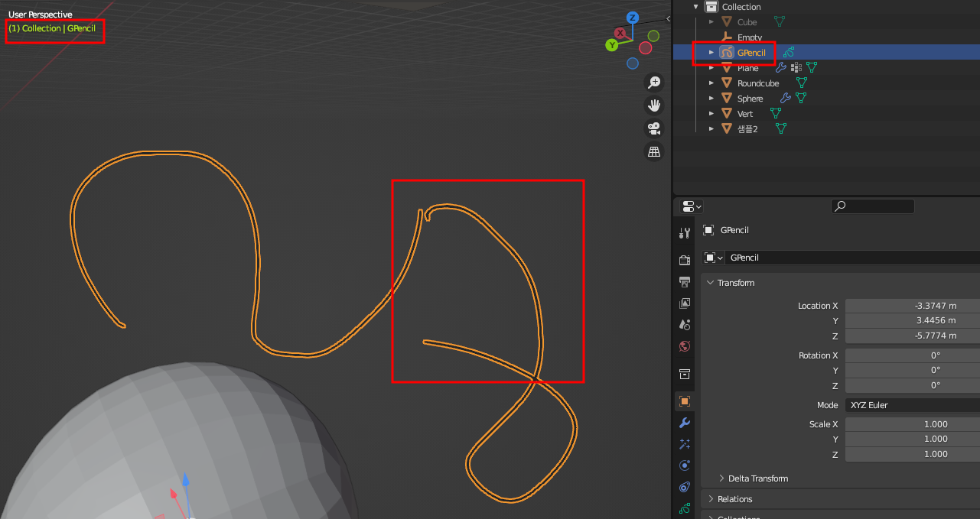Click the Scale Z value field
This screenshot has width=980, height=519.
[x=912, y=454]
